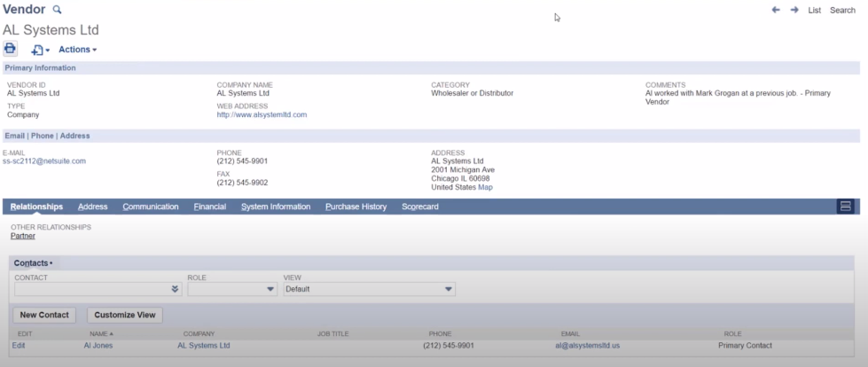868x367 pixels.
Task: Expand the Contact selector dropdown
Action: pyautogui.click(x=175, y=289)
